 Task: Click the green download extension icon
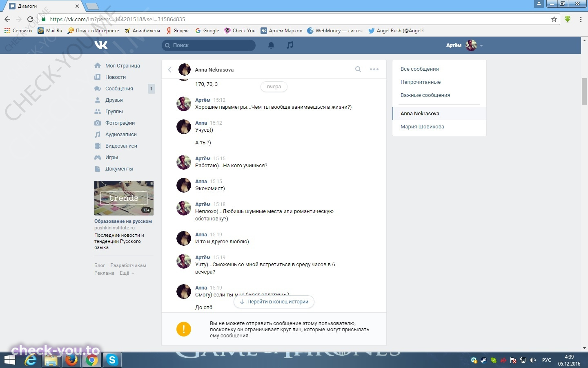(568, 19)
